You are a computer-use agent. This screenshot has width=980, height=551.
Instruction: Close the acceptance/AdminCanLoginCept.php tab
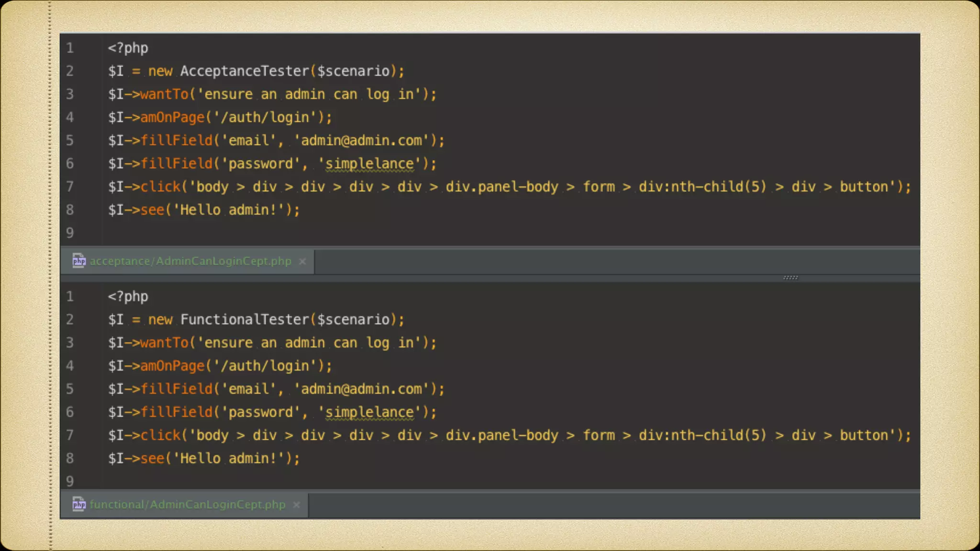coord(302,261)
